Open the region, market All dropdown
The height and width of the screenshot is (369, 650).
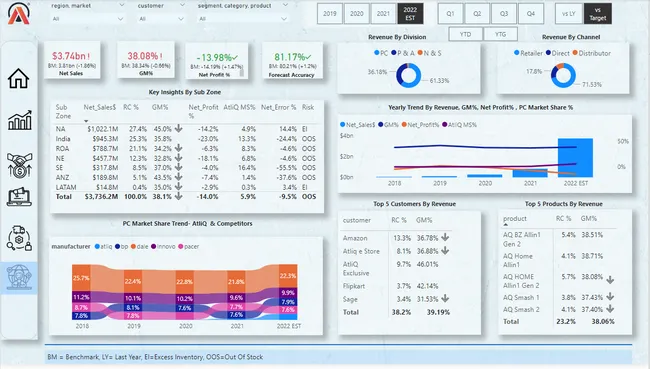87,19
